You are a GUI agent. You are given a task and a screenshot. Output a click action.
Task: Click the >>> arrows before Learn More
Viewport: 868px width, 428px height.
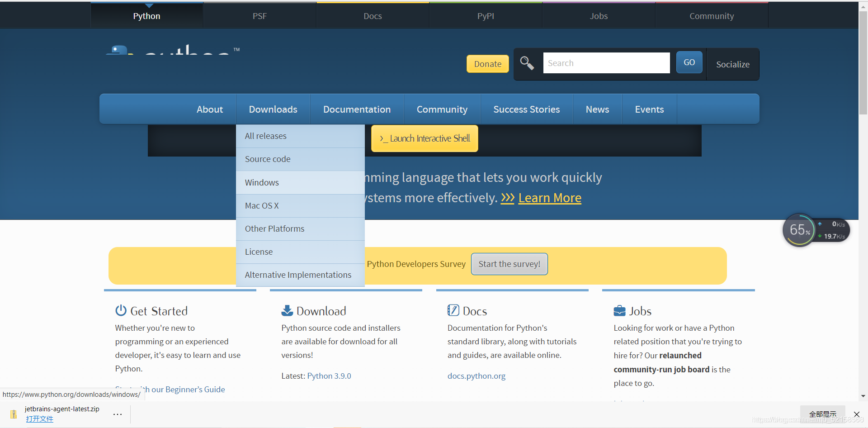click(x=508, y=198)
